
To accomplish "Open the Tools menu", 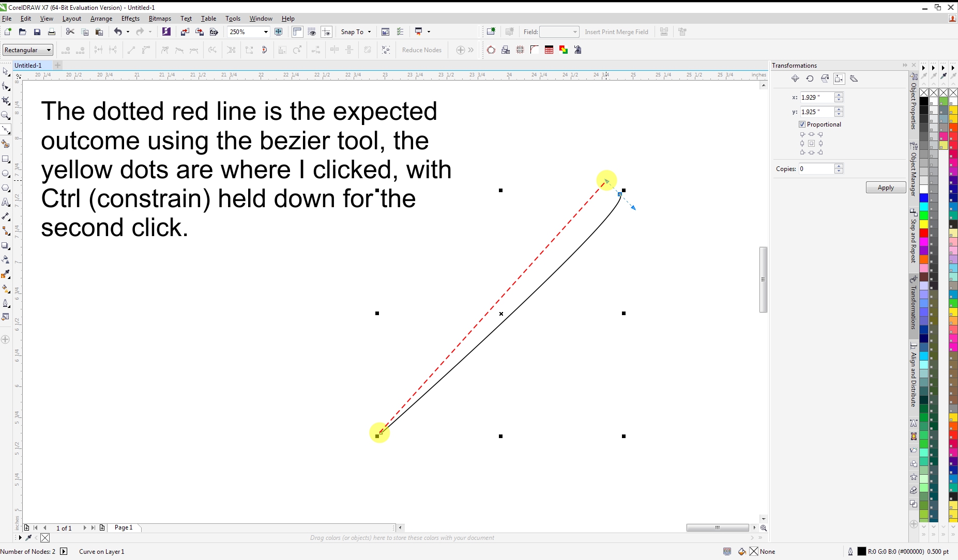I will 233,19.
